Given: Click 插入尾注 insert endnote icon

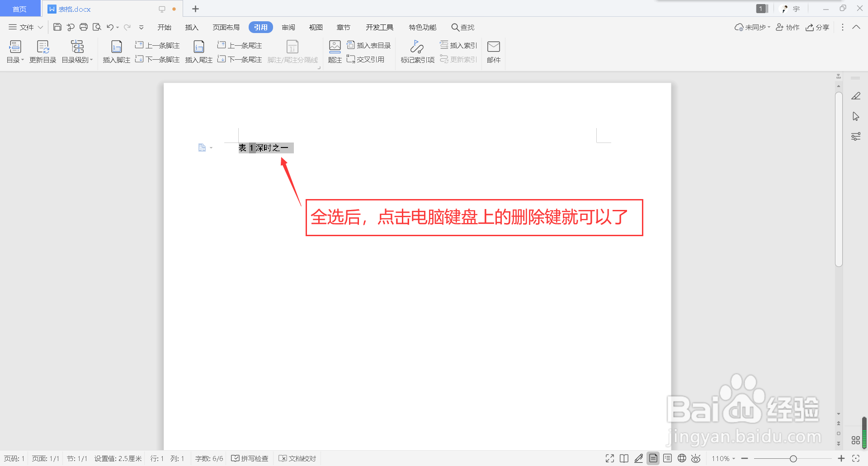Looking at the screenshot, I should (x=199, y=52).
